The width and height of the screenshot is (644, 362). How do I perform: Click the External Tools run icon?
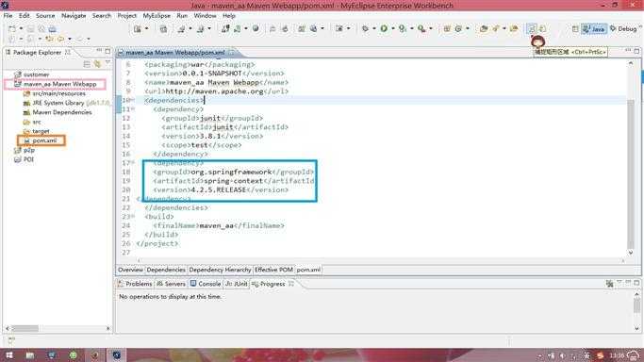pyautogui.click(x=421, y=28)
